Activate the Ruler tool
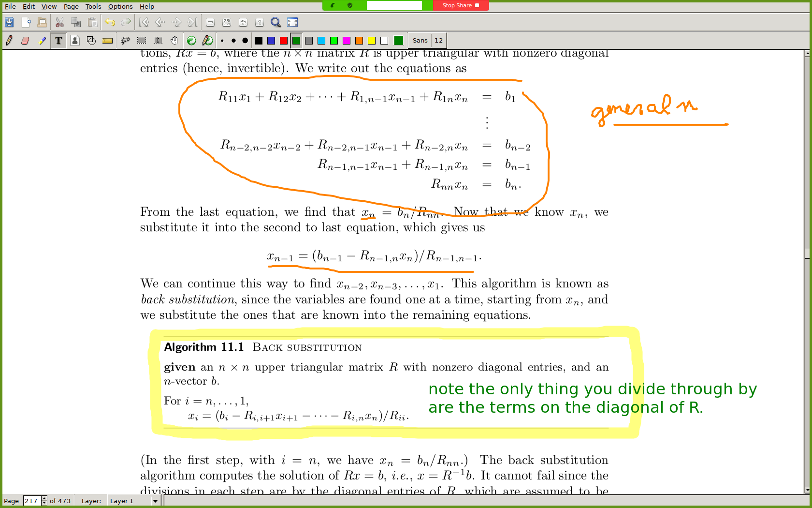This screenshot has width=812, height=508. pos(107,41)
